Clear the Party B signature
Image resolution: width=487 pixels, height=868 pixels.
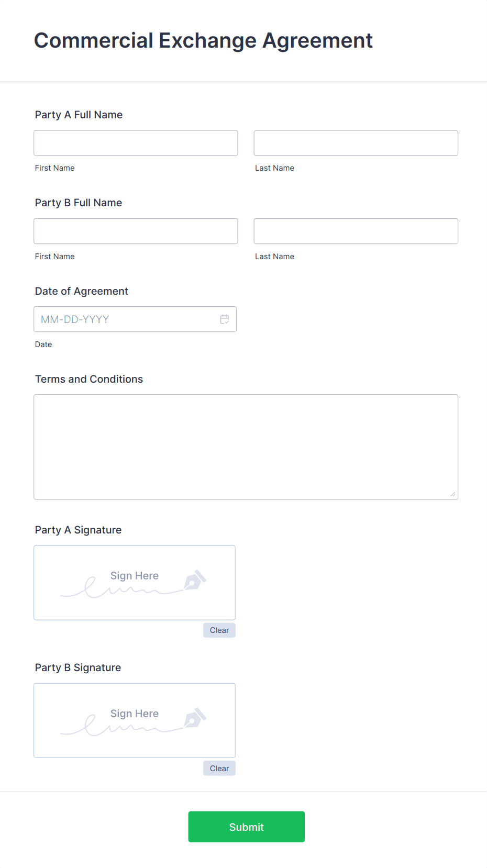(x=219, y=769)
